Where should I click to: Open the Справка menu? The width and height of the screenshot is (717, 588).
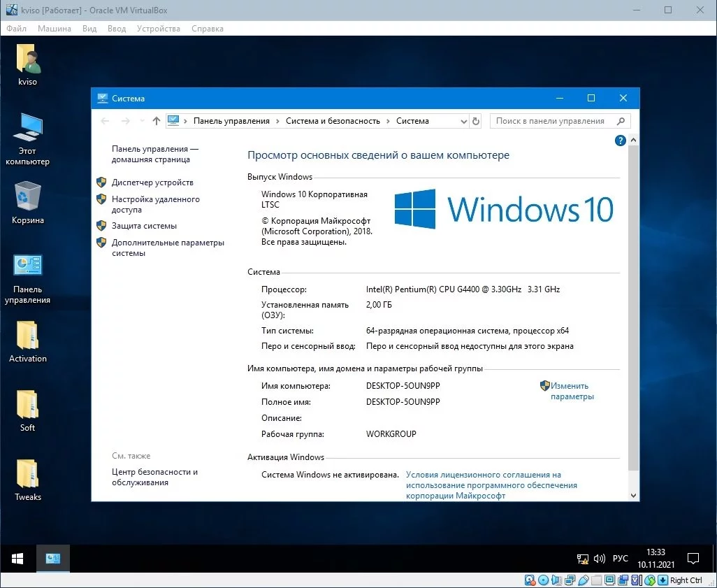point(208,29)
